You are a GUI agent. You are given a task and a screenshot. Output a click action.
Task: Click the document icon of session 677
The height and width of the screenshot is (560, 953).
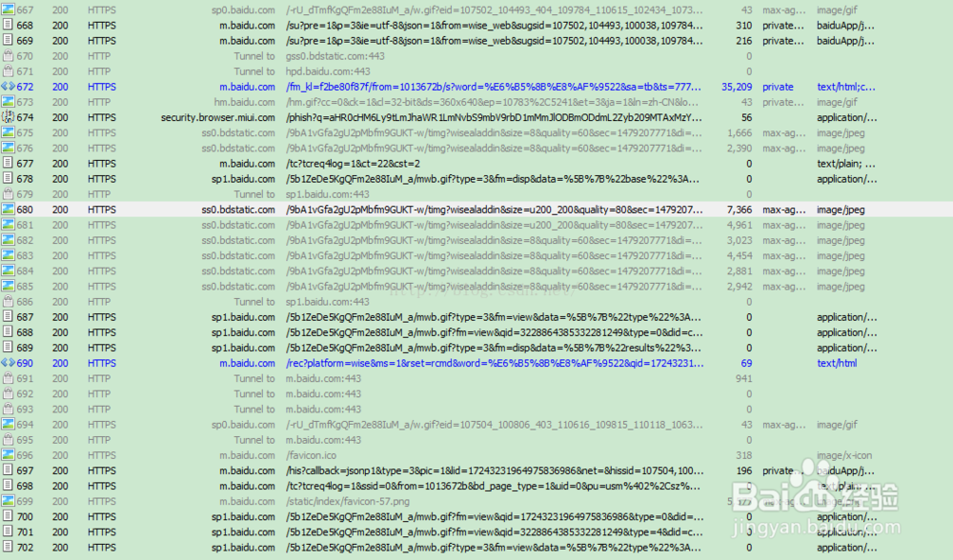tap(8, 164)
